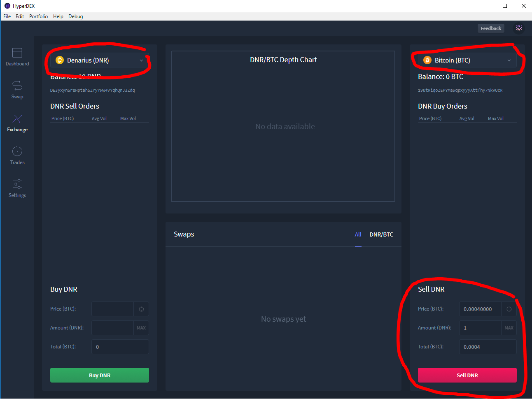Click the DNR address starting with DE3yxyn
The image size is (532, 399).
93,90
